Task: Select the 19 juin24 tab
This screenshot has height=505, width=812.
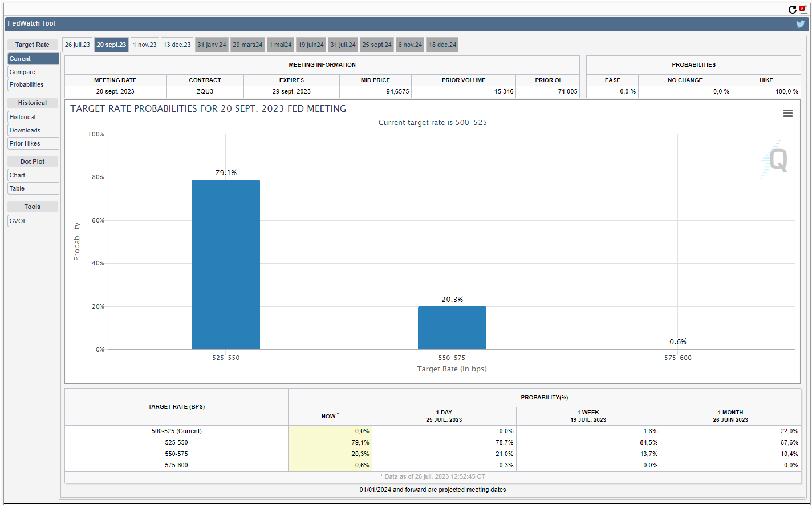Action: pyautogui.click(x=311, y=45)
